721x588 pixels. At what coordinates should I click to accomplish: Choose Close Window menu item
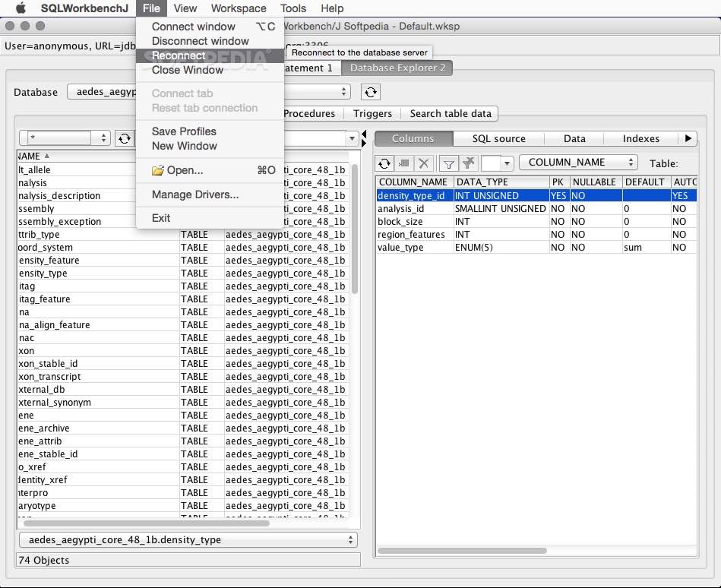point(210,70)
